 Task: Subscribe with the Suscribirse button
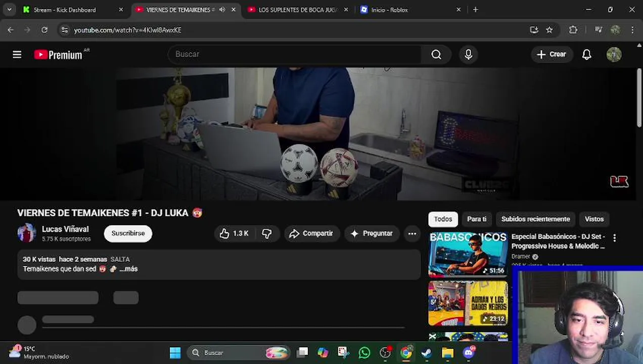tap(128, 234)
